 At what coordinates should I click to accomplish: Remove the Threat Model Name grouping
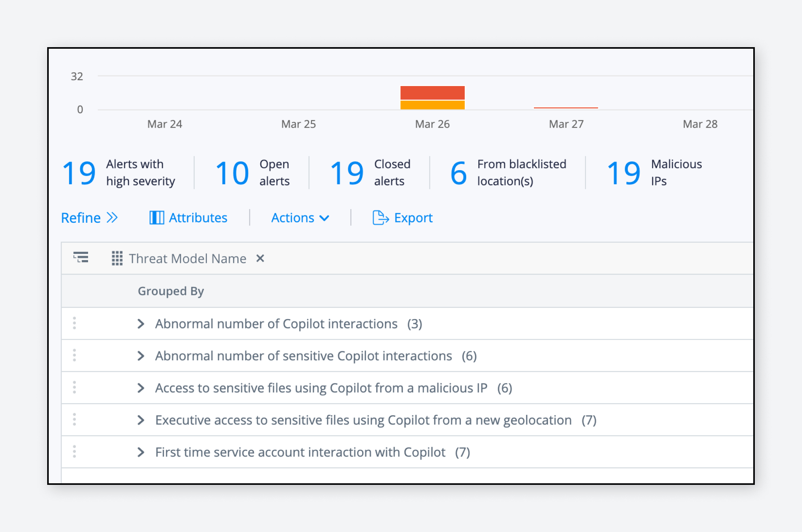click(260, 259)
